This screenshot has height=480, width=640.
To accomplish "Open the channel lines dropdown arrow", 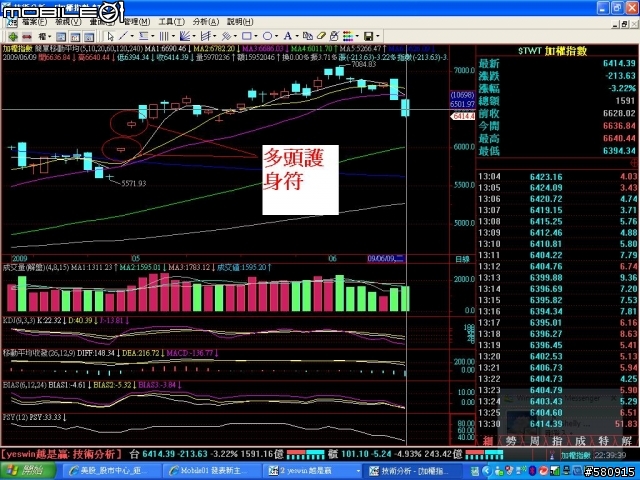I will [215, 36].
